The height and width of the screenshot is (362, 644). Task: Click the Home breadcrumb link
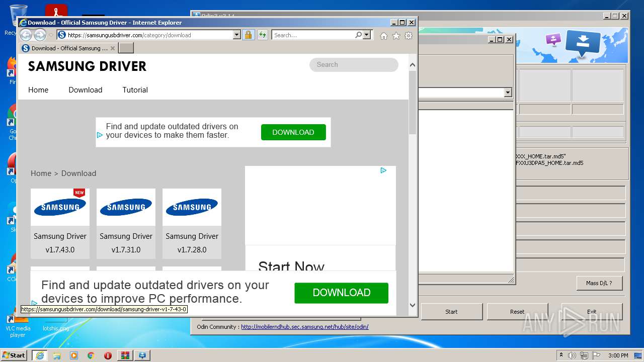tap(41, 173)
